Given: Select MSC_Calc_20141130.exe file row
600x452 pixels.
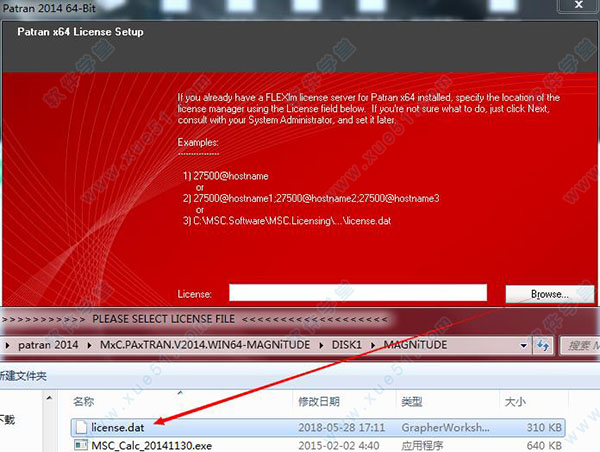Looking at the screenshot, I should point(318,445).
